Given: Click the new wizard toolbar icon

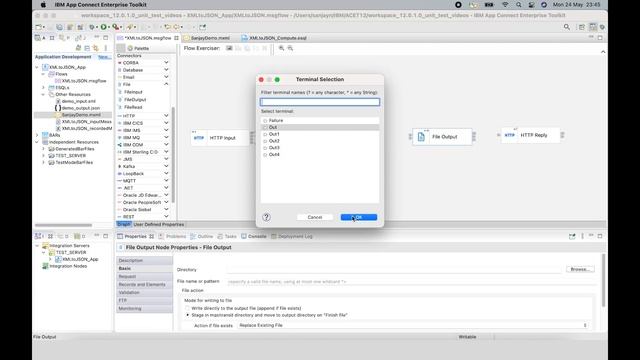Looking at the screenshot, I should pos(40,27).
